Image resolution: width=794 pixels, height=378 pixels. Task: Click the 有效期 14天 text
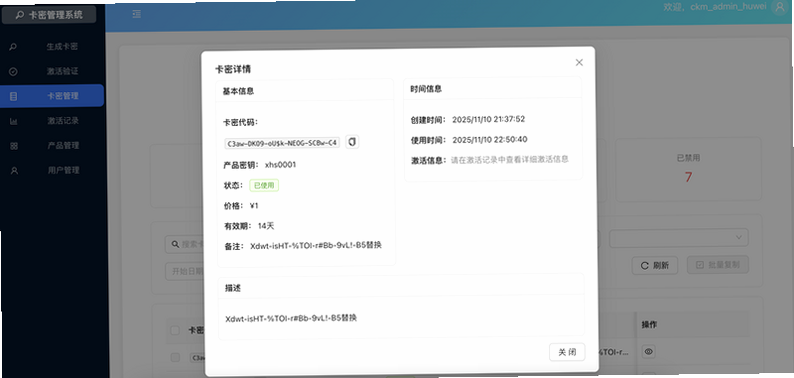point(249,225)
